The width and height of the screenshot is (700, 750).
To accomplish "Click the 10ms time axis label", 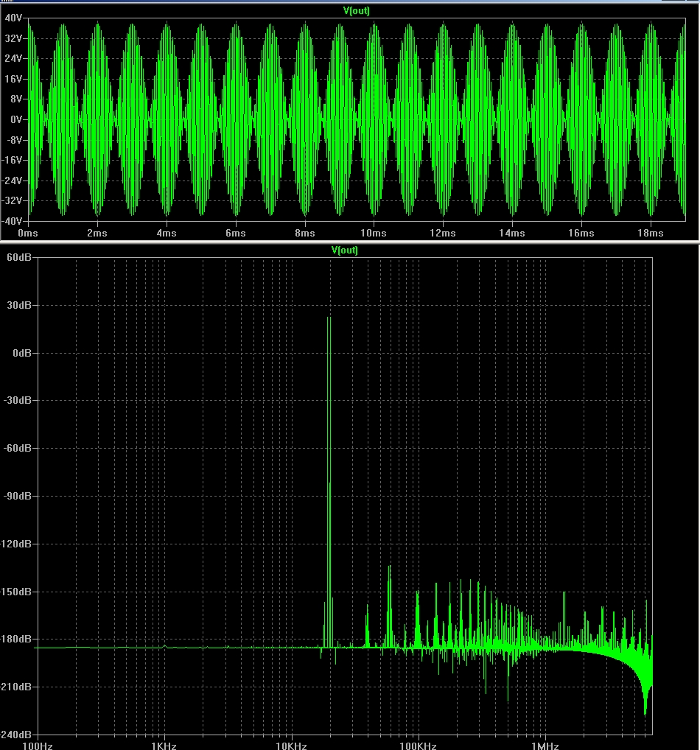I will point(373,233).
